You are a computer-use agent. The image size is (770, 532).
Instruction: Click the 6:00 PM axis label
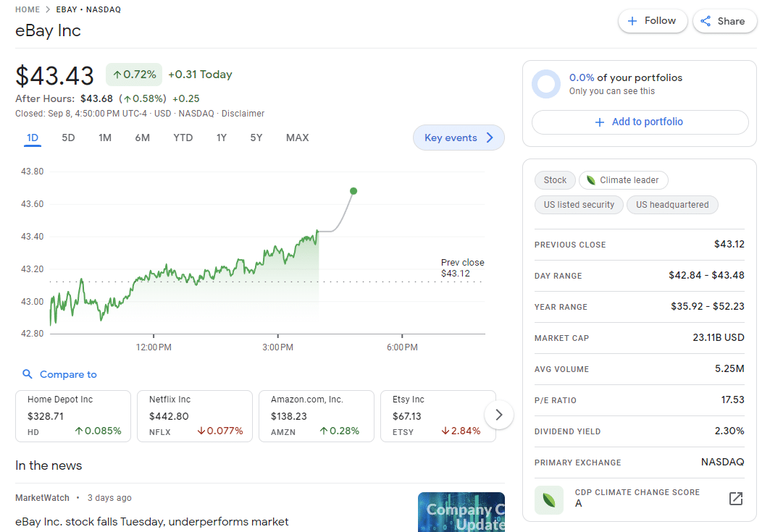click(402, 347)
